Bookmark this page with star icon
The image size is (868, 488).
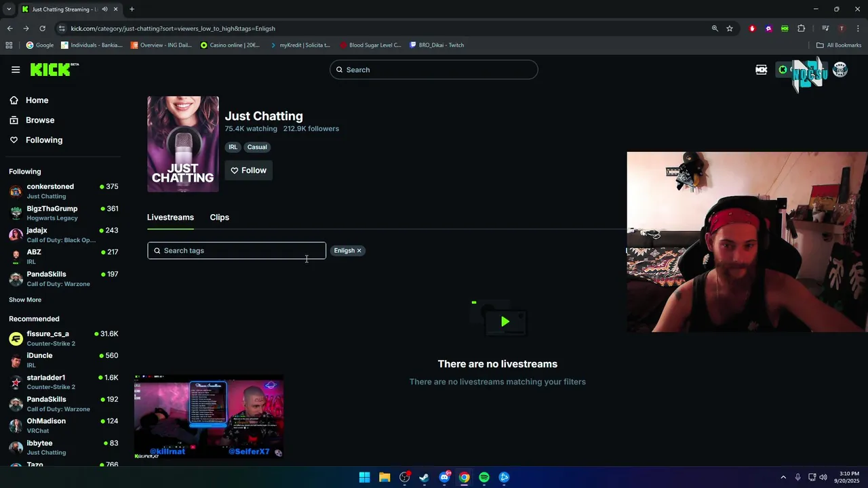(x=730, y=28)
